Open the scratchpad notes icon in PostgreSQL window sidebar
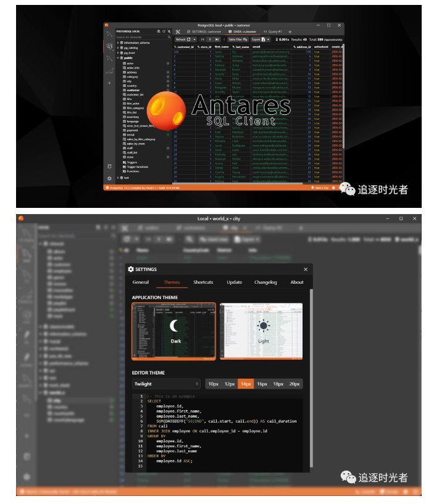Image resolution: width=426 pixels, height=504 pixels. (110, 166)
